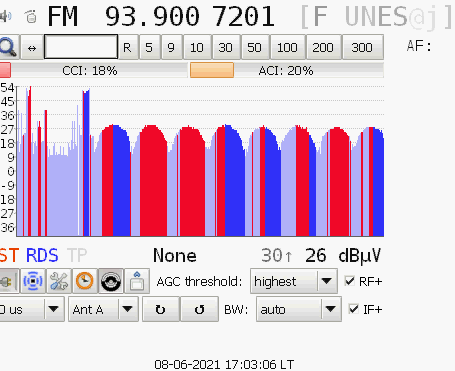Viewport: 455px width, 371px height.
Task: Click the squelch knob icon next to speaker
Action: click(31, 16)
